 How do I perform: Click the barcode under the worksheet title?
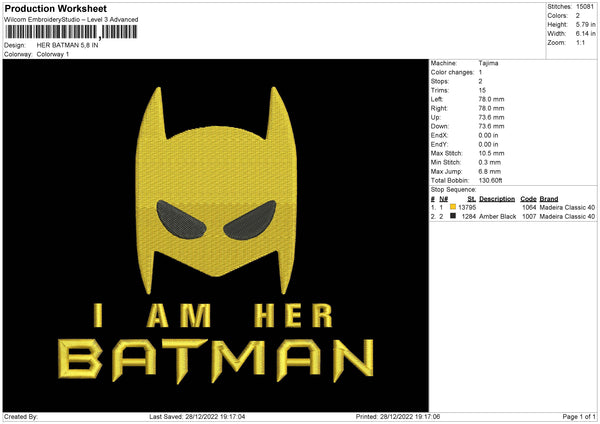pyautogui.click(x=72, y=32)
